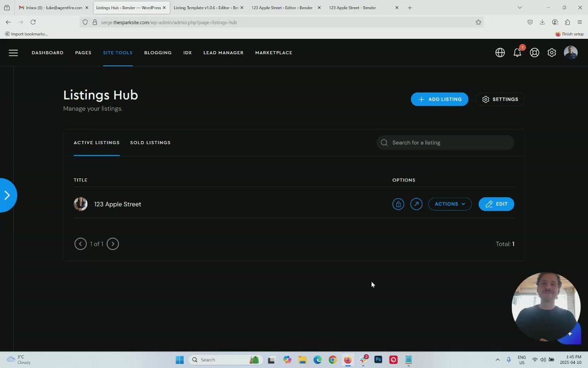Screen dimensions: 588x368
Task: Click the ADD LISTING button
Action: tap(439, 99)
